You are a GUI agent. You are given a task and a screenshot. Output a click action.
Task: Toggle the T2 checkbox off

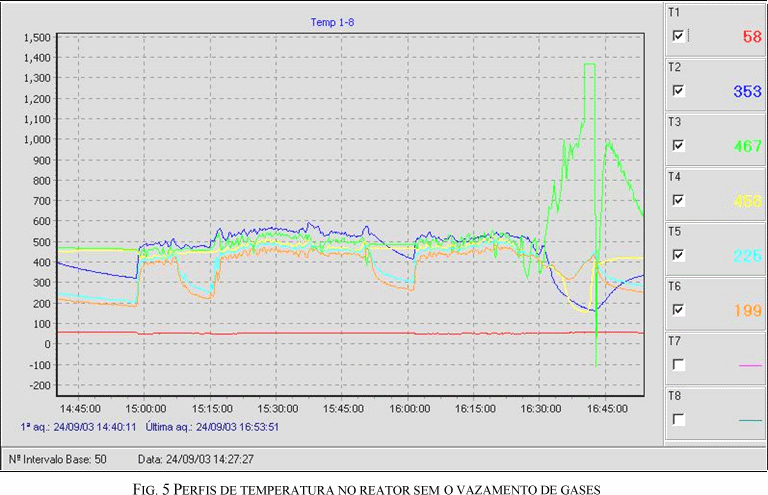tap(679, 91)
